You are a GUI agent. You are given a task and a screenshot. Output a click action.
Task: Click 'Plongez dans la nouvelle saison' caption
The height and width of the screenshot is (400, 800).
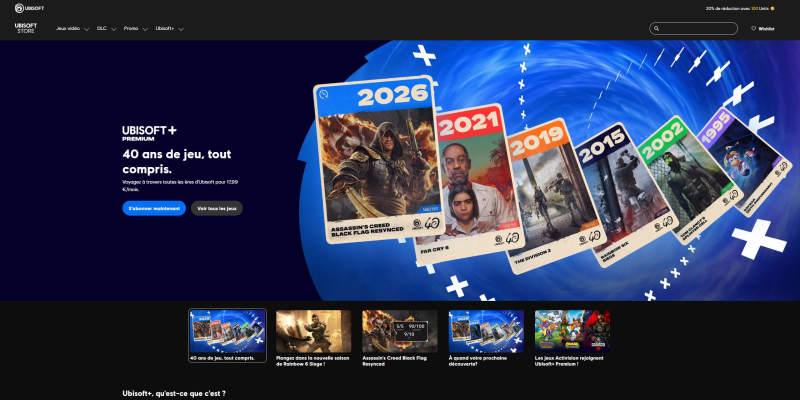(313, 361)
